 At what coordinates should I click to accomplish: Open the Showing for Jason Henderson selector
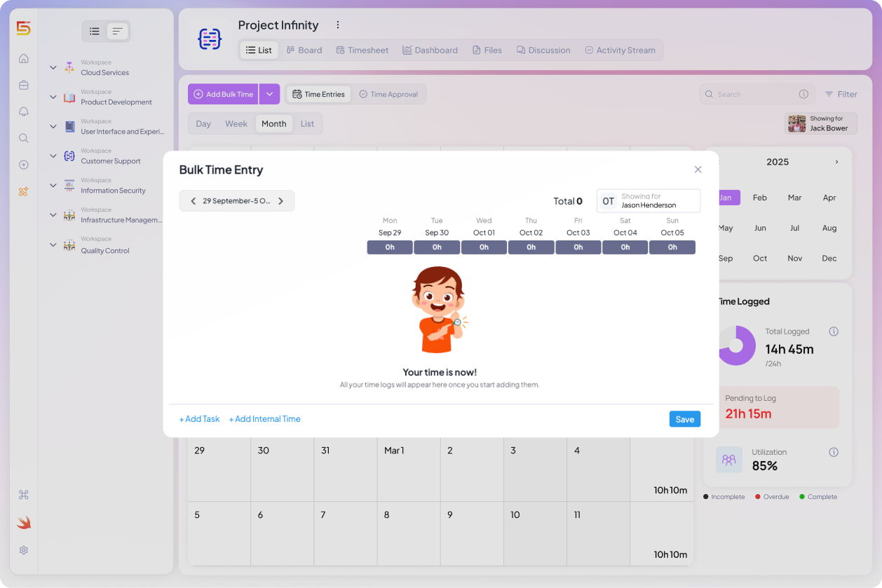click(648, 201)
